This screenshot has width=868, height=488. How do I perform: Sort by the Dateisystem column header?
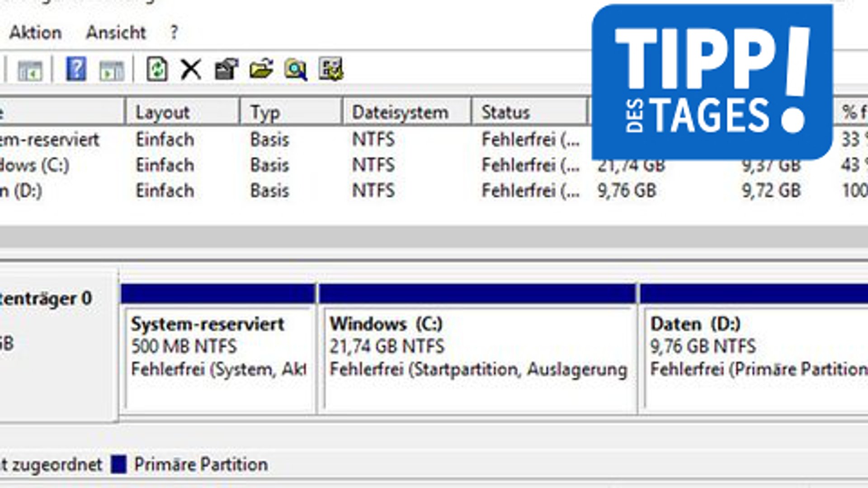pyautogui.click(x=406, y=112)
